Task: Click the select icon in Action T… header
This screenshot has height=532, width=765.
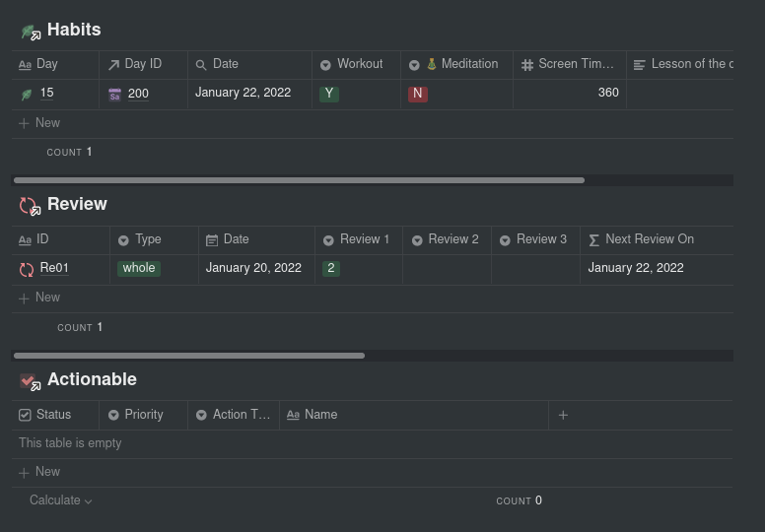Action: pyautogui.click(x=201, y=415)
